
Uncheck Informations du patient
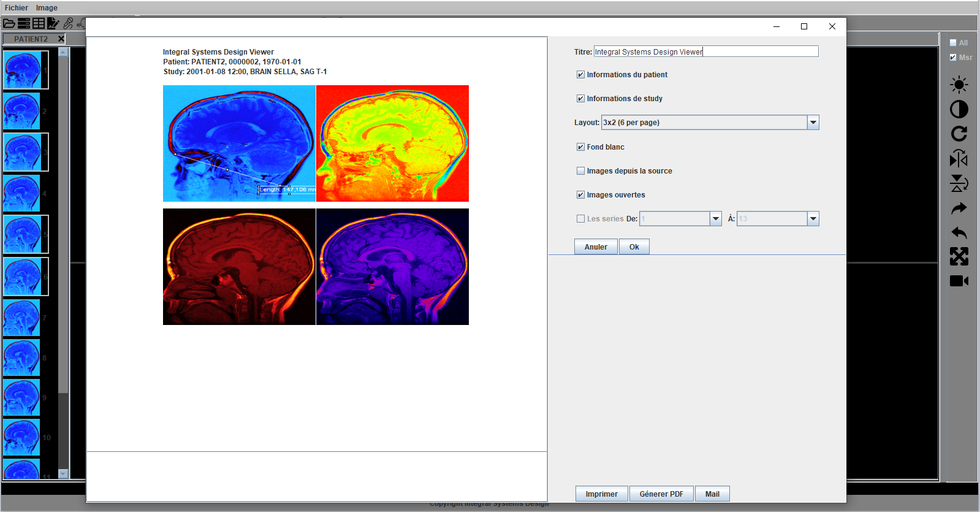tap(580, 75)
